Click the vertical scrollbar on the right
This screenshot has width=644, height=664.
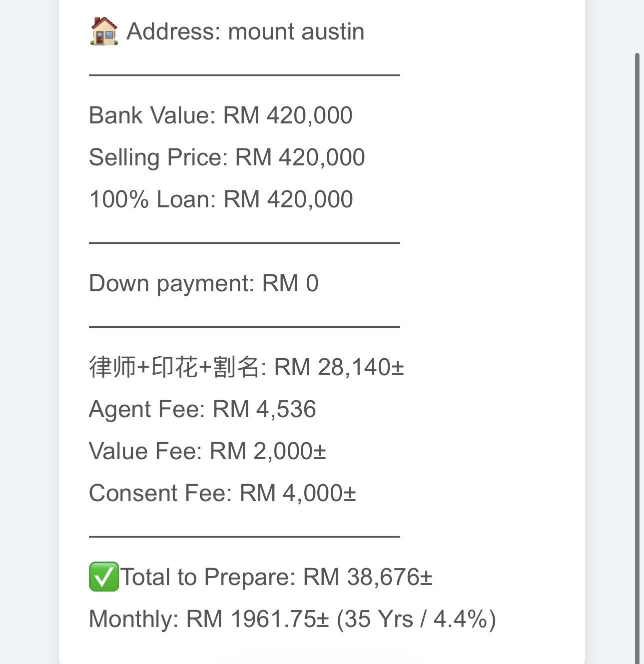point(637,350)
